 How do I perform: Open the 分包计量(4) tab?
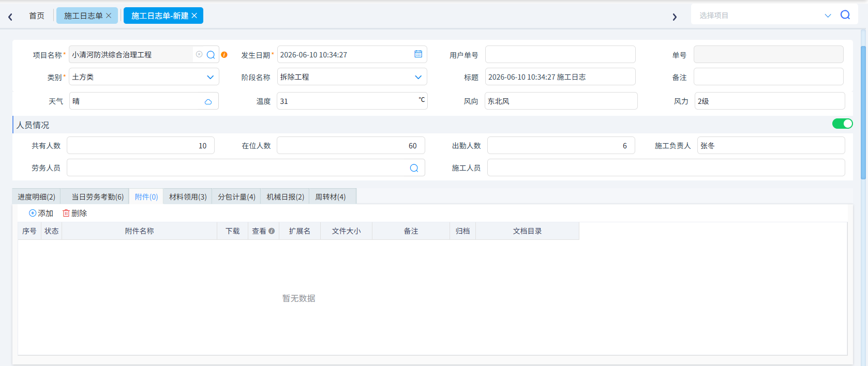236,197
